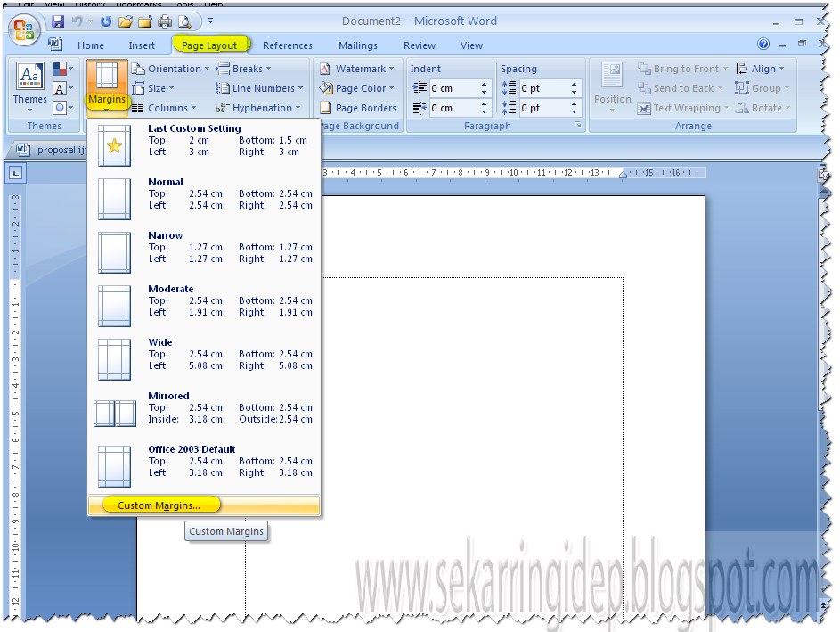Open Hyphenation options

257,108
